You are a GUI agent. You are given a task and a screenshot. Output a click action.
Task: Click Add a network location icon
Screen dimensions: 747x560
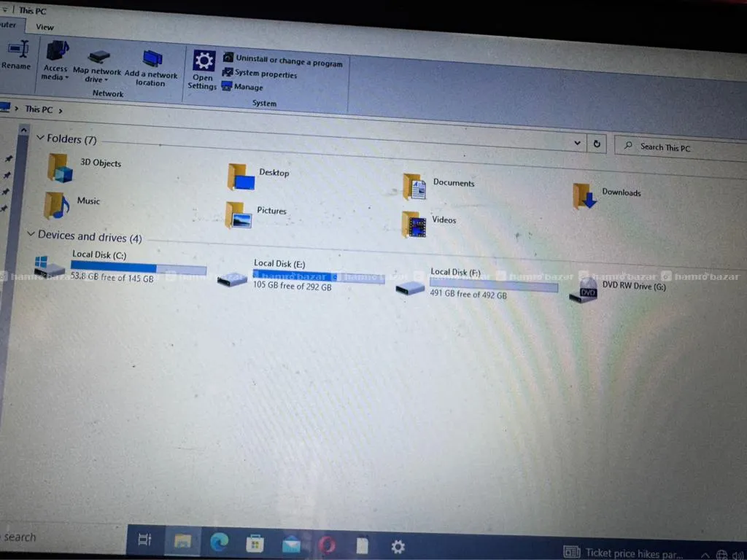pos(152,60)
